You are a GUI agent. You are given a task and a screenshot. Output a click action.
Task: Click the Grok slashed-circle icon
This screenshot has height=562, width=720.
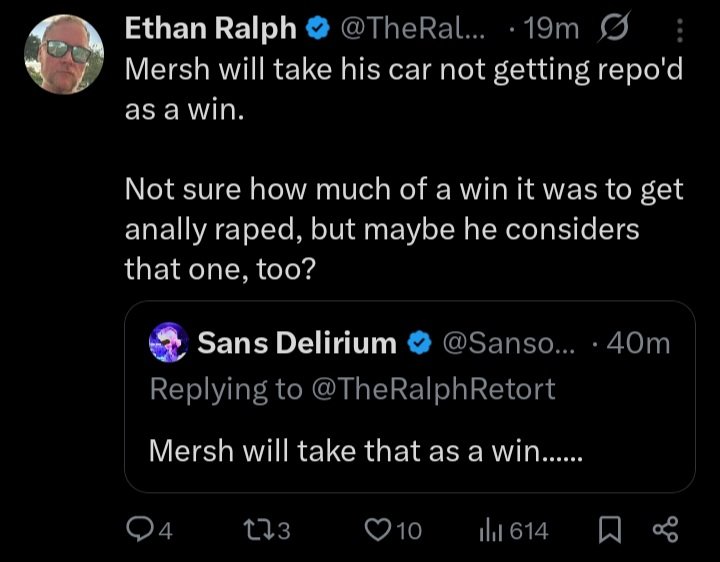(614, 28)
